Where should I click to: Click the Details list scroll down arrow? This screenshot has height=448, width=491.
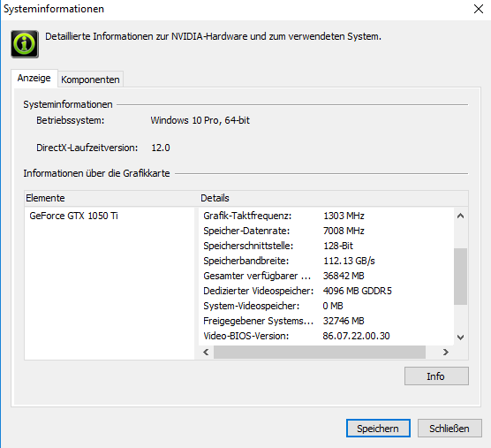coord(460,337)
